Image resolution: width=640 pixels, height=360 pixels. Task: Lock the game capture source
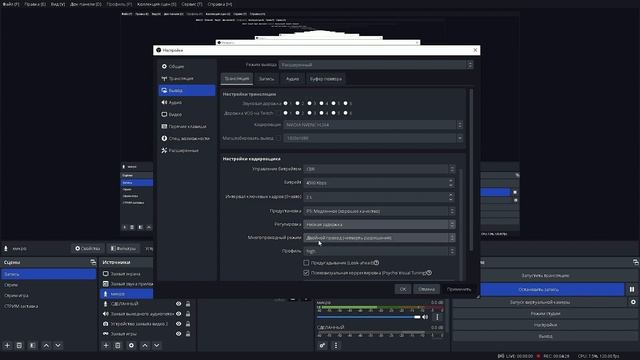point(188,333)
